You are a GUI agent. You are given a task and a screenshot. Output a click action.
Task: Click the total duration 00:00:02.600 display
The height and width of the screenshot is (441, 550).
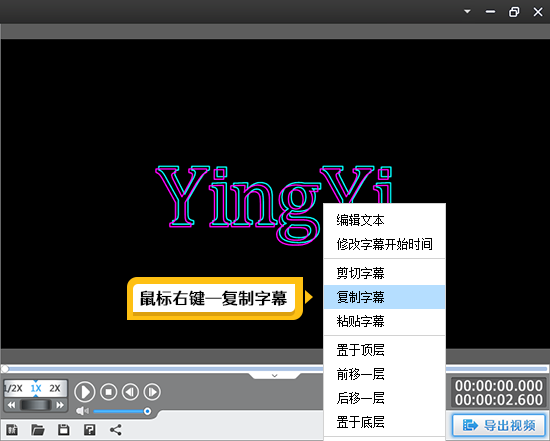point(498,400)
